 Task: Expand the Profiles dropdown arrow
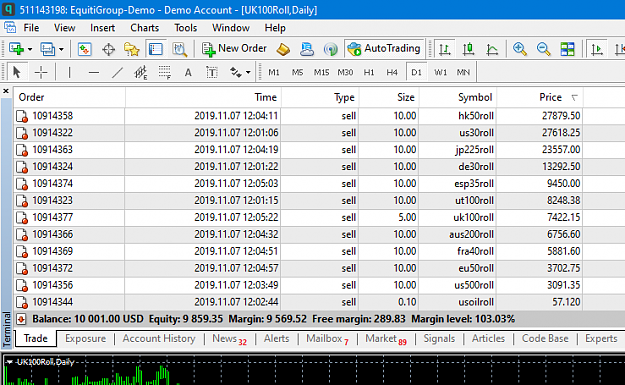tap(61, 49)
